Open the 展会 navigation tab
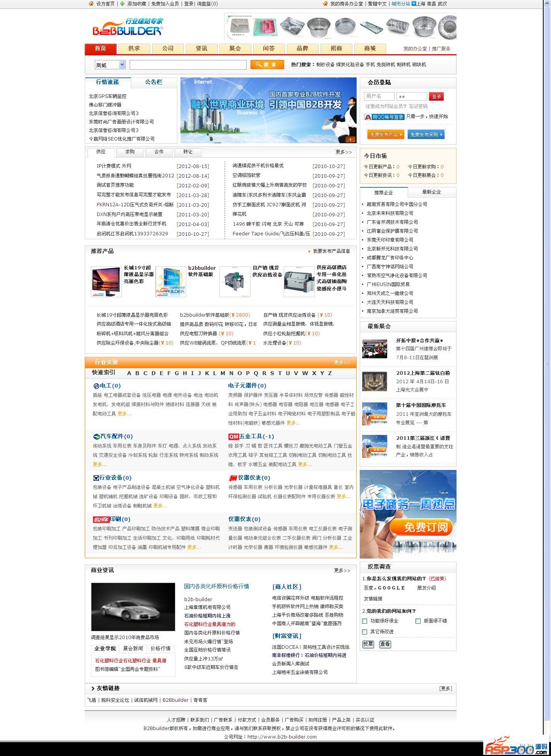This screenshot has height=756, width=551. coord(235,49)
